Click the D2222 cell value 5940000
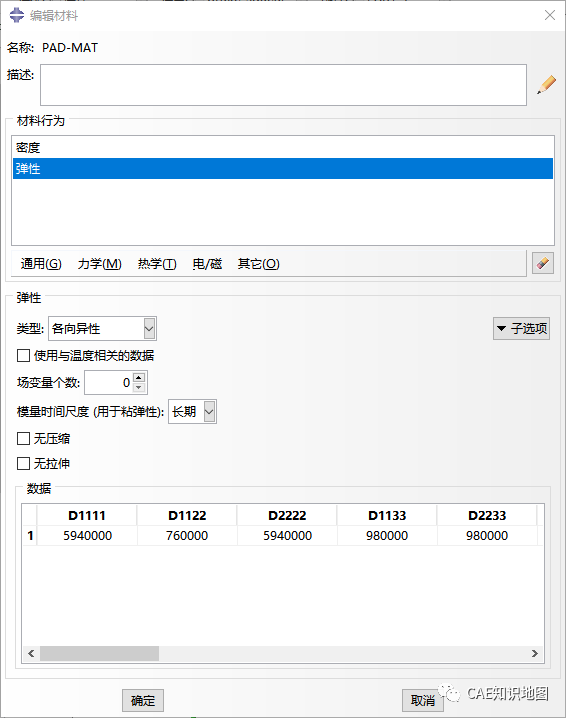This screenshot has height=718, width=566. tap(287, 536)
